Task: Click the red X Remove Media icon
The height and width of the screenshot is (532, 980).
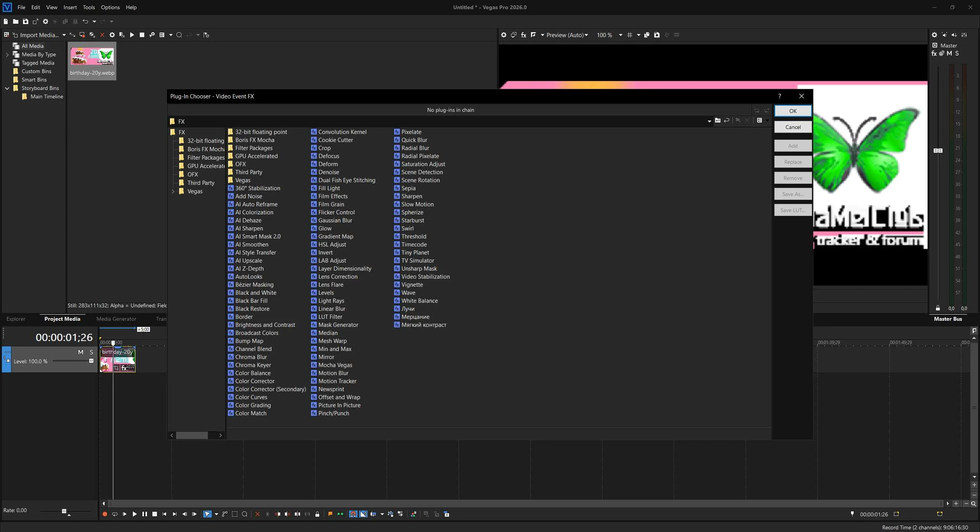Action: 102,35
